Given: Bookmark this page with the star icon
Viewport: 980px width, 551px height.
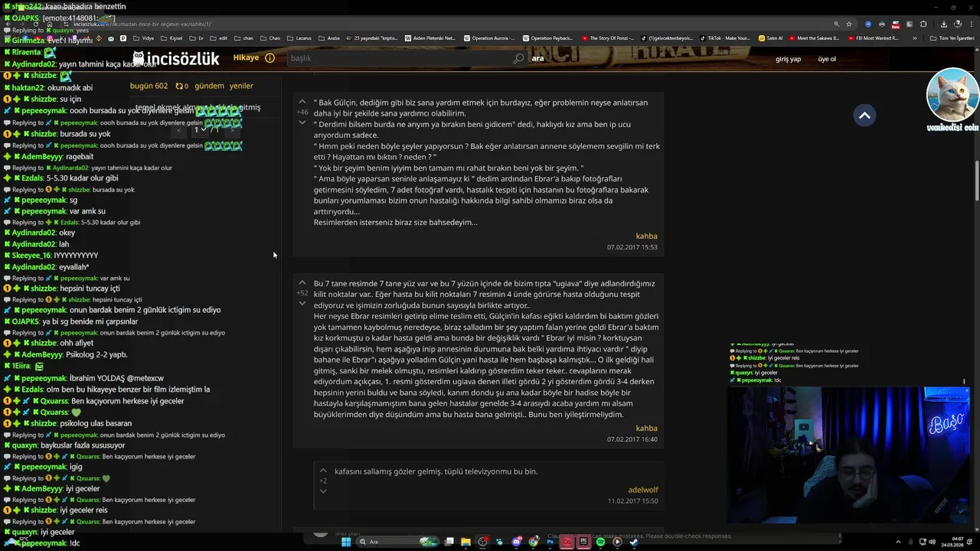Looking at the screenshot, I should tap(849, 24).
